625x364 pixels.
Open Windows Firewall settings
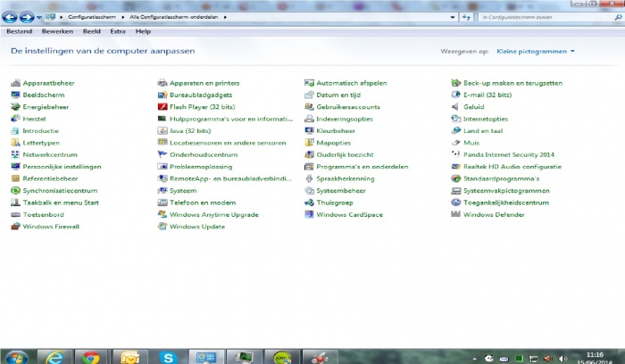click(51, 227)
